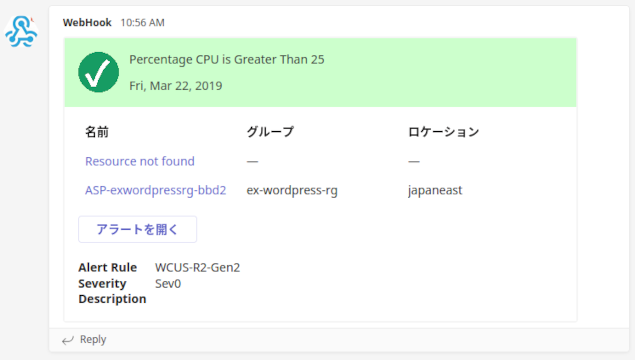This screenshot has height=360, width=635.
Task: Click the WCUS-R2-Gen2 rule value
Action: [x=198, y=268]
